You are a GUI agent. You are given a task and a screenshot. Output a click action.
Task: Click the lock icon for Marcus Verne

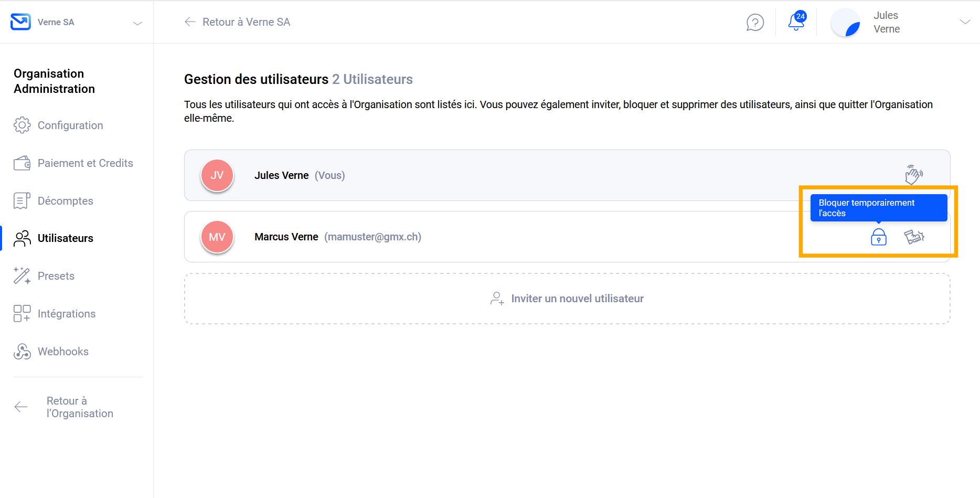tap(878, 237)
